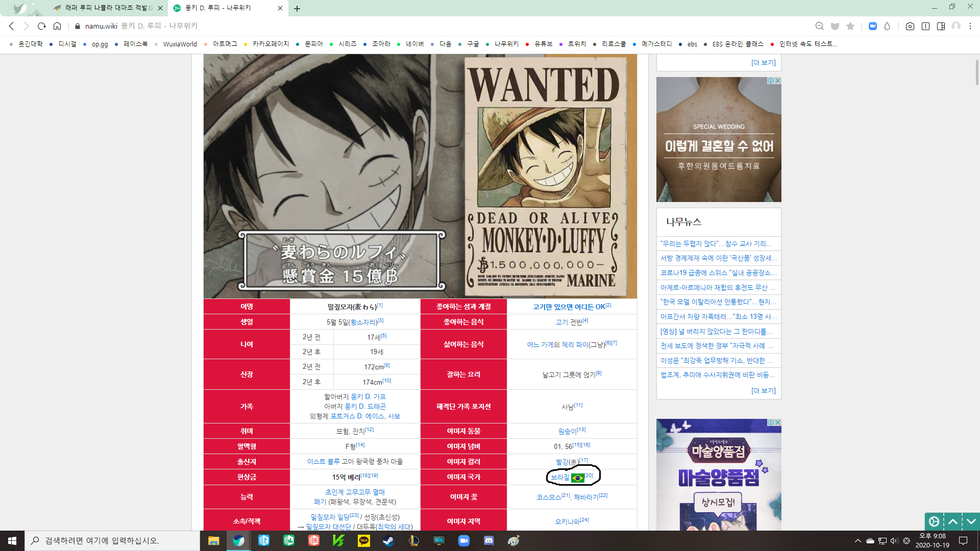Go back with the browser back arrow
This screenshot has width=980, height=551.
coord(11,26)
